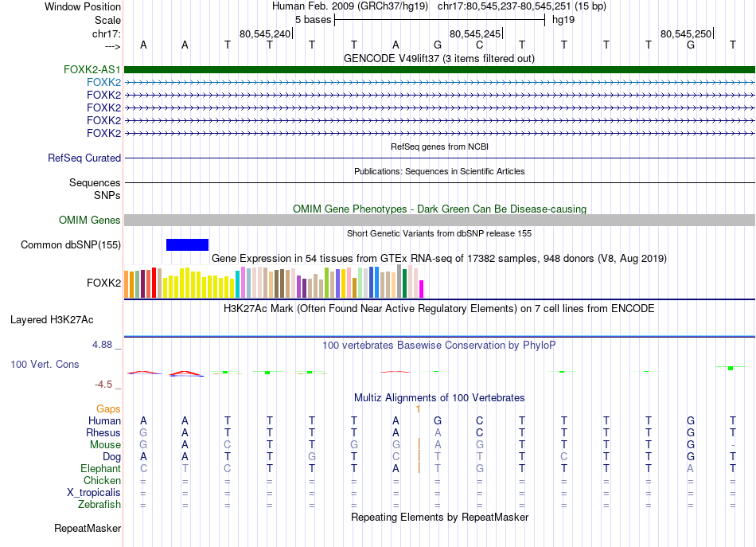Click the -4.5 PhyloP lower limit value

[103, 385]
